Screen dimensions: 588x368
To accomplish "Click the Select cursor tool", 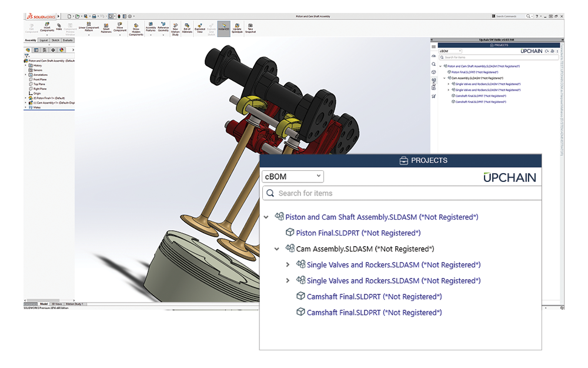I will [x=111, y=16].
